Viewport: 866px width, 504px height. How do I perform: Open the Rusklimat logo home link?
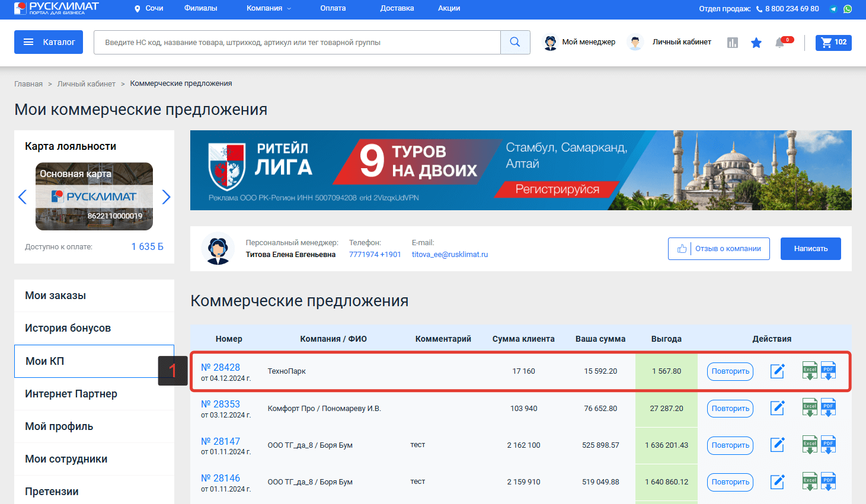click(x=56, y=8)
